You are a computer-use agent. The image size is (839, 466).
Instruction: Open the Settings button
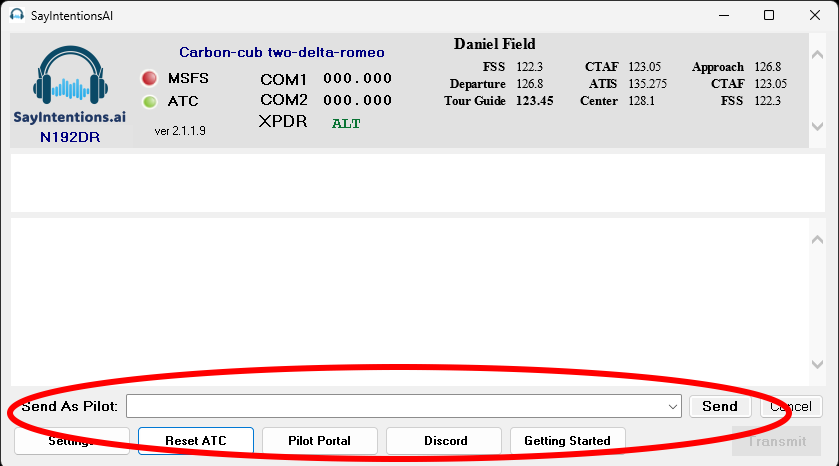pyautogui.click(x=72, y=441)
